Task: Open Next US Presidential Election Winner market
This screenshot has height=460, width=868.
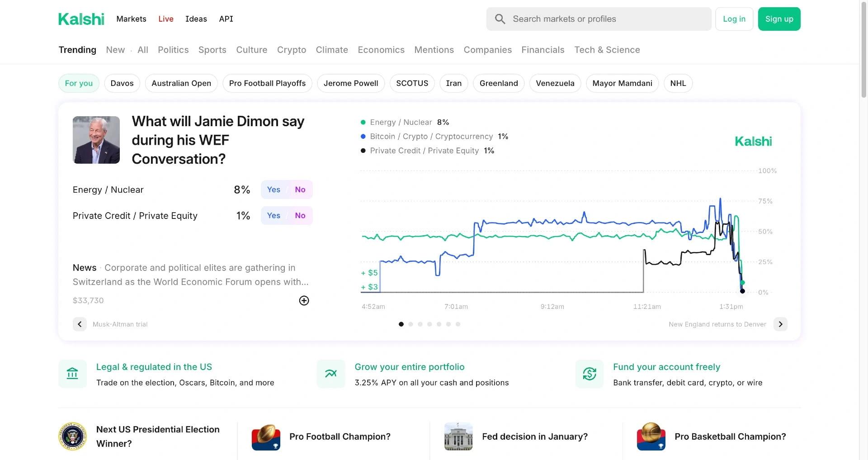Action: (x=158, y=436)
